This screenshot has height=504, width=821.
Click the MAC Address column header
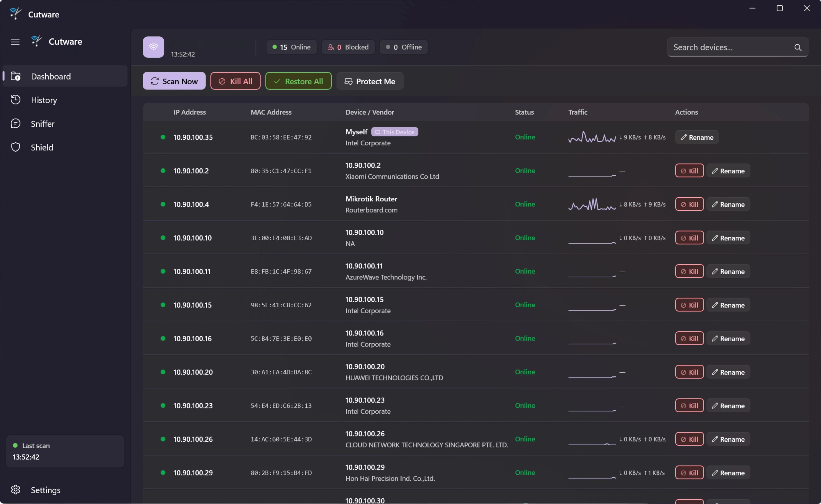(x=271, y=112)
